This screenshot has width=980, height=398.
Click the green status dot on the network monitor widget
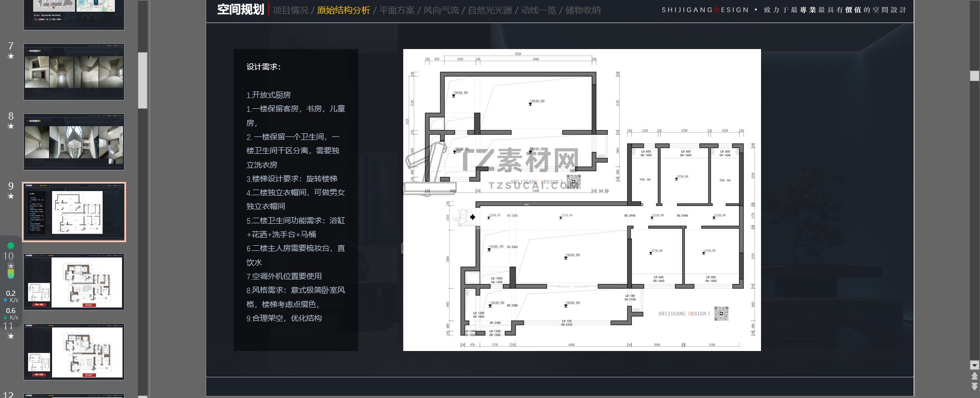[11, 246]
